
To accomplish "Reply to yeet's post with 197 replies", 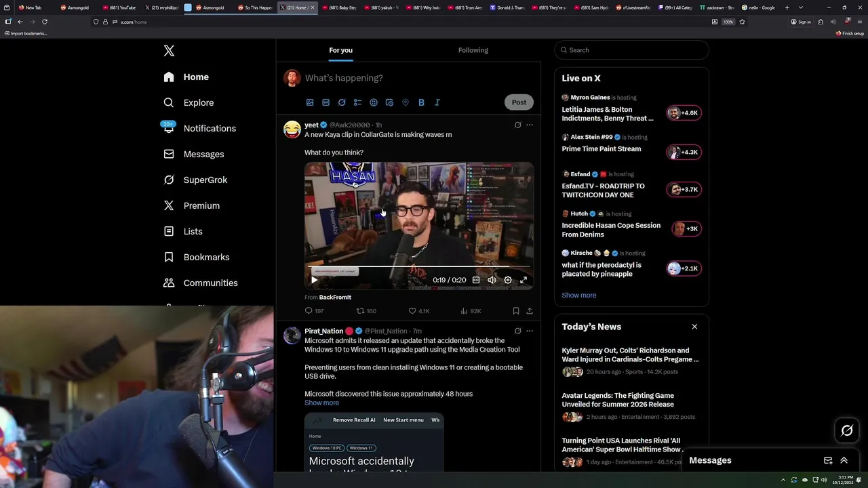I will click(x=314, y=311).
